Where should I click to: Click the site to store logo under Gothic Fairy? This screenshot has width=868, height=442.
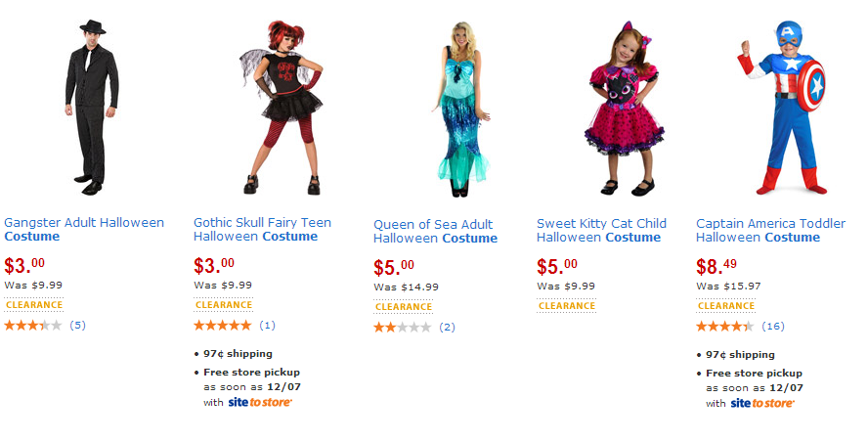(260, 402)
